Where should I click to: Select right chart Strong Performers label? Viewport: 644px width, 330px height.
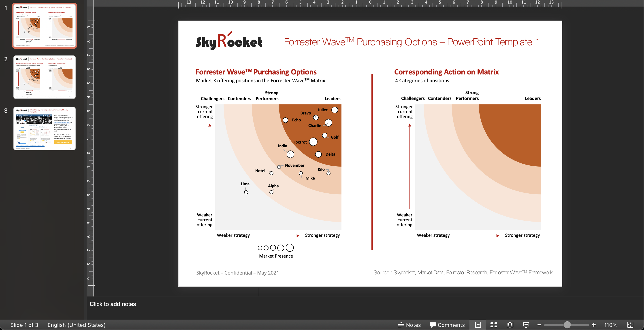[467, 95]
